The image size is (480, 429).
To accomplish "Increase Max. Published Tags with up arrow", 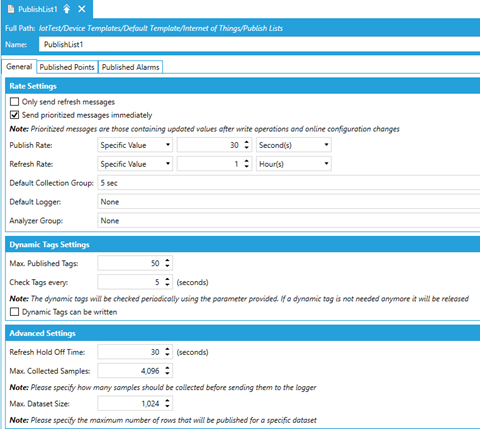I will click(x=167, y=260).
